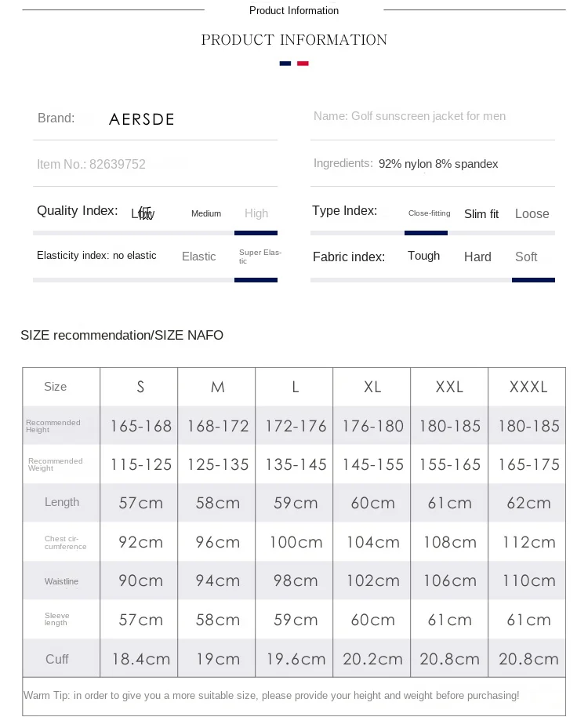Select the Loose type option
Screen dimensions: 588x717
pyautogui.click(x=532, y=214)
